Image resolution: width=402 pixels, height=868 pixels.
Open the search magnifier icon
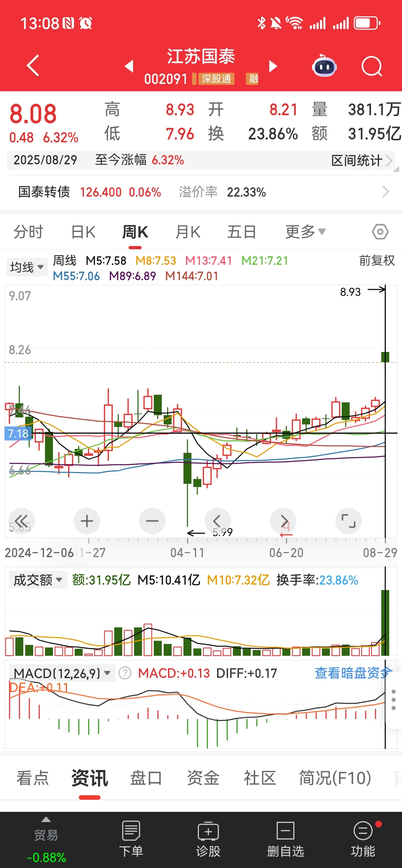[372, 66]
